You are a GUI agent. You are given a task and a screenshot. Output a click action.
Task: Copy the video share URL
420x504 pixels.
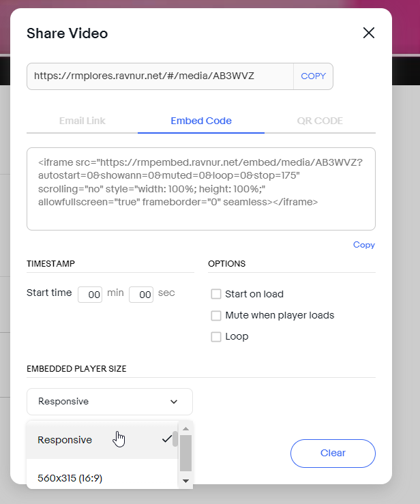(x=314, y=76)
